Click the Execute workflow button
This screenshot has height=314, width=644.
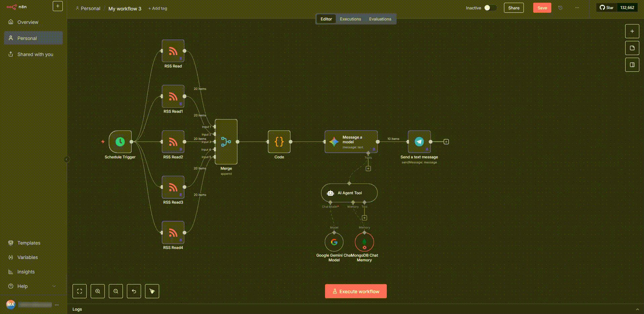(356, 291)
